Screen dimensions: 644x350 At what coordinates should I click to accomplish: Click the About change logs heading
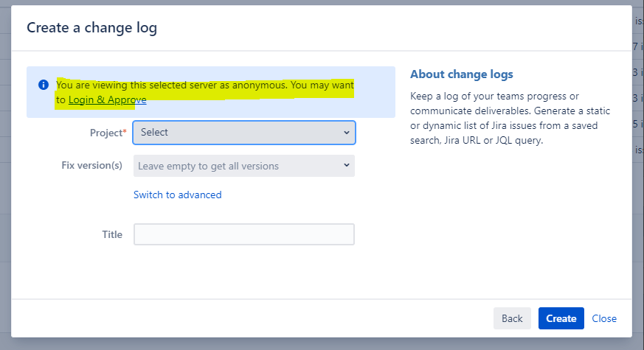[x=461, y=74]
